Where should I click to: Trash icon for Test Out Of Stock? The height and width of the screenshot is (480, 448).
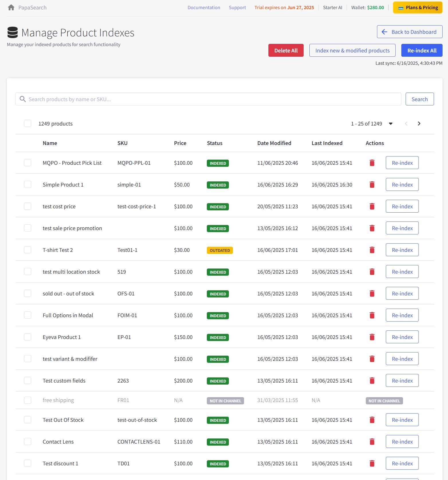tap(372, 420)
